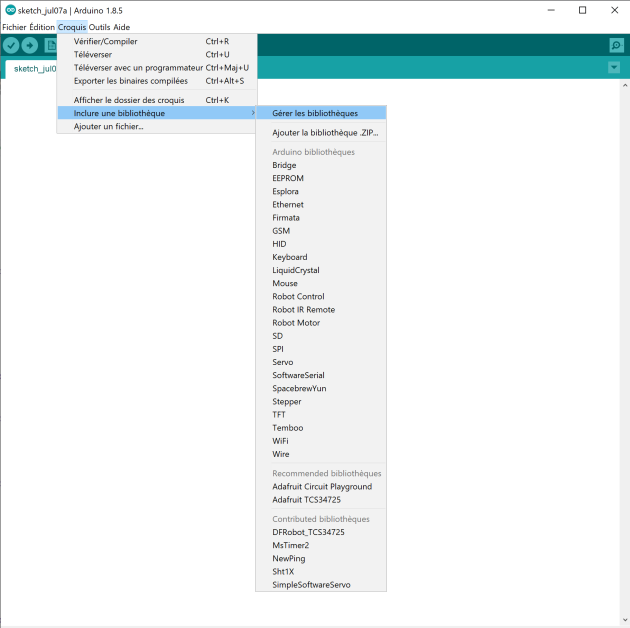Include the Bridge library
The image size is (630, 628).
321,165
